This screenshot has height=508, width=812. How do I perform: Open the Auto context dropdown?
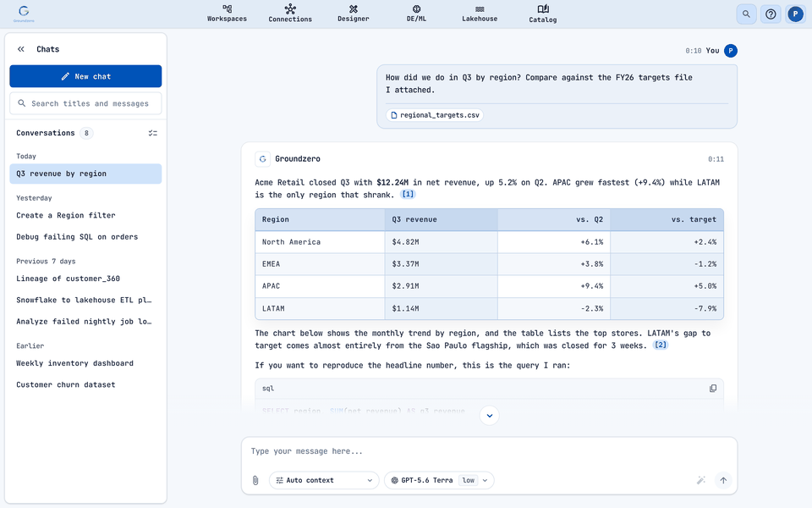[x=324, y=481]
